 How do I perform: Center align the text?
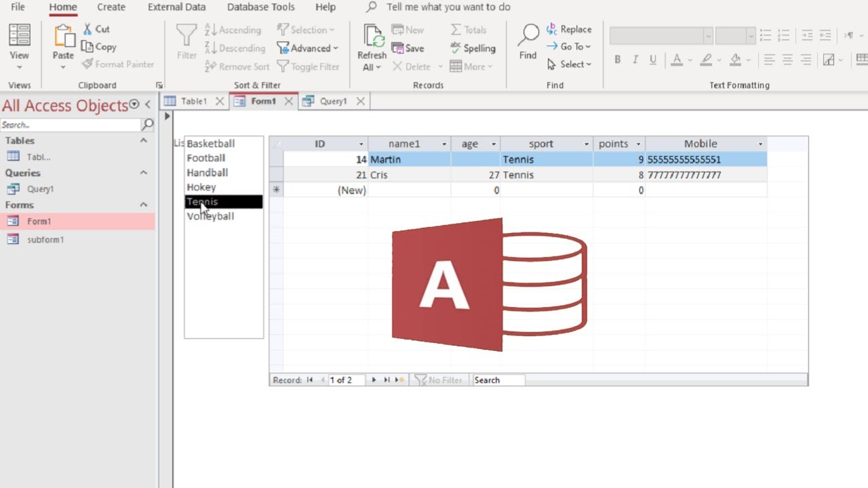[x=787, y=60]
